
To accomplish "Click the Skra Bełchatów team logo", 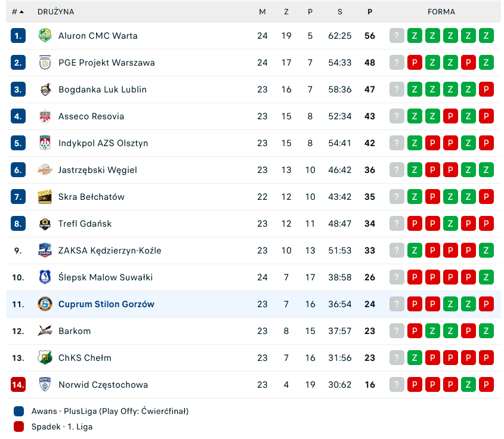I will [x=45, y=197].
